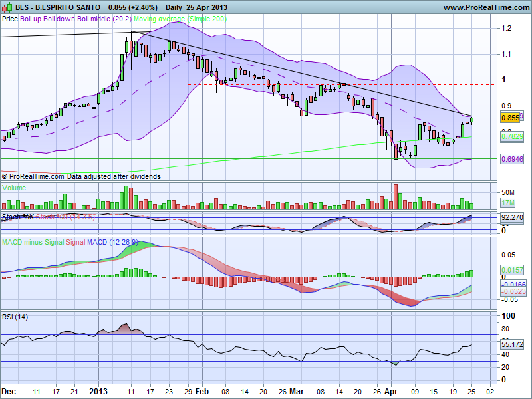Click the MACD (12 26 9) legend label
The width and height of the screenshot is (532, 399).
click(x=112, y=242)
